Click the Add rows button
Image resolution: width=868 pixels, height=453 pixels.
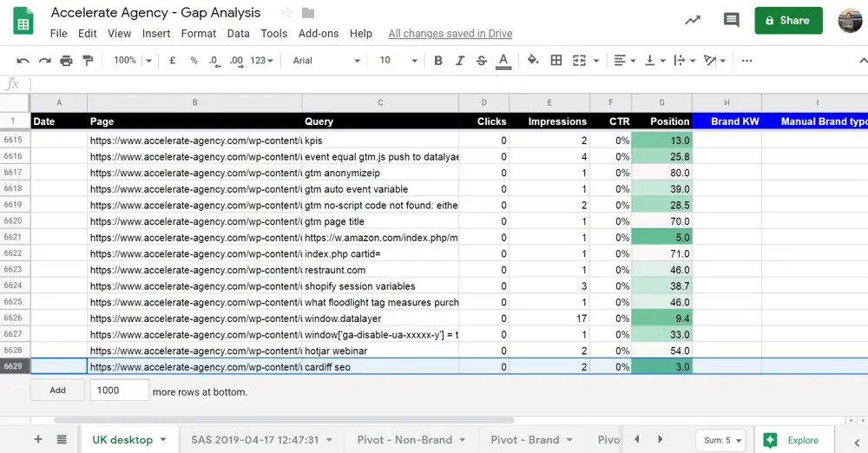pyautogui.click(x=57, y=391)
